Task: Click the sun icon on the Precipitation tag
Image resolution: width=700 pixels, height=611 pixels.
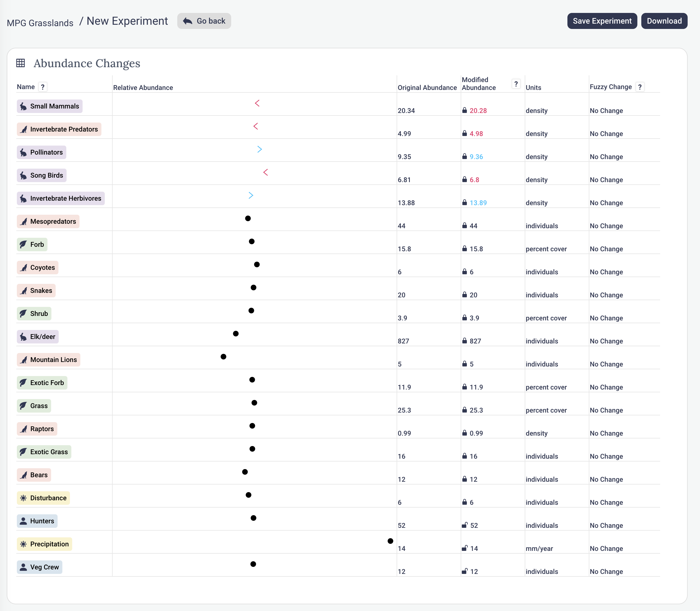Action: (23, 544)
